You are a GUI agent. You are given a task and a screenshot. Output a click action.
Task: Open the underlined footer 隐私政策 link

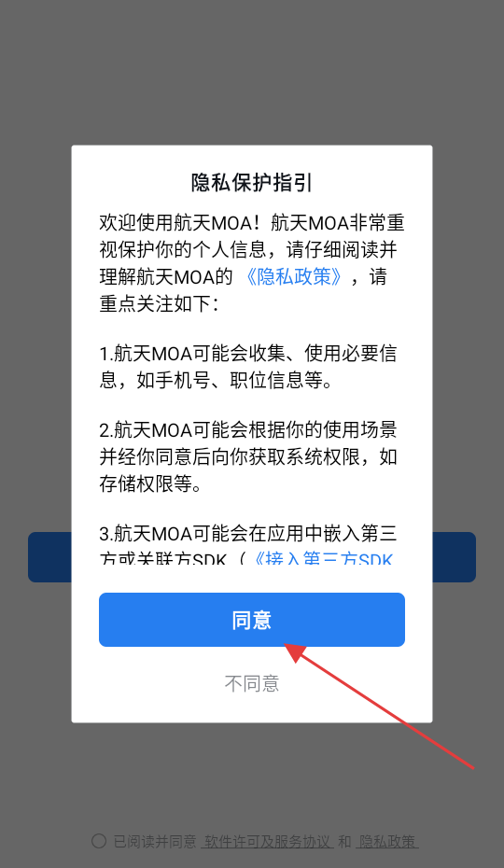click(x=387, y=842)
